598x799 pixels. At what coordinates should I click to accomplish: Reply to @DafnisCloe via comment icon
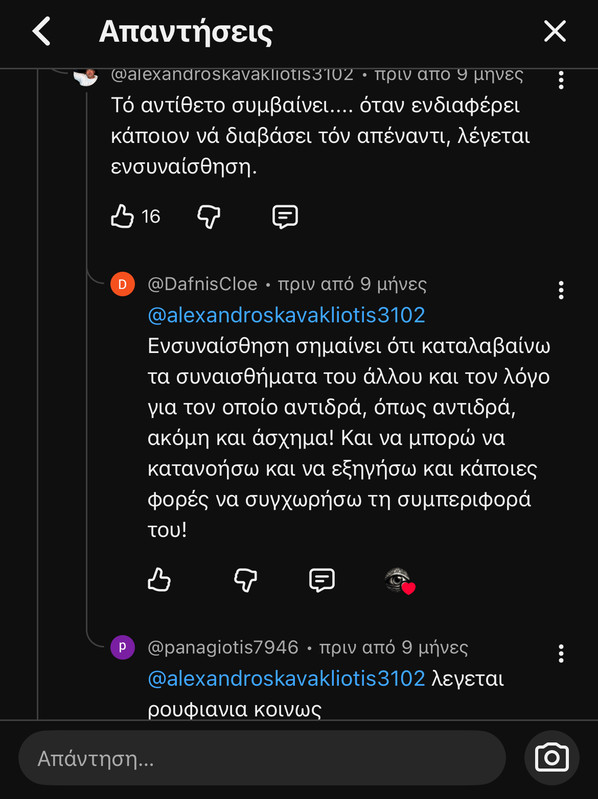click(322, 580)
